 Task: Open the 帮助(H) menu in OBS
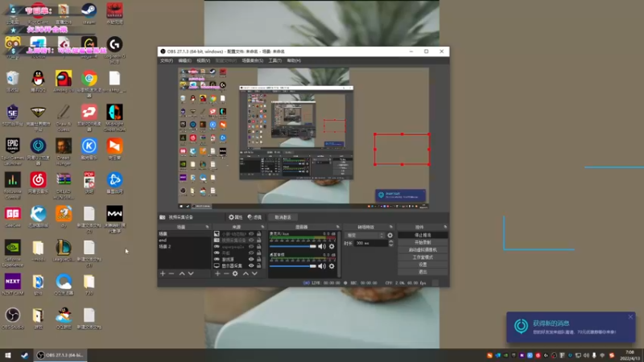[x=294, y=60]
